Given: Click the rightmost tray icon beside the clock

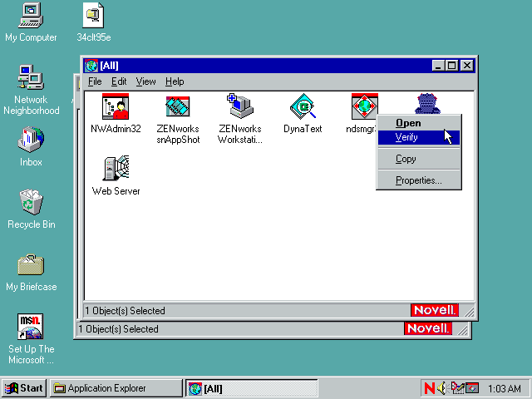Looking at the screenshot, I should [472, 388].
